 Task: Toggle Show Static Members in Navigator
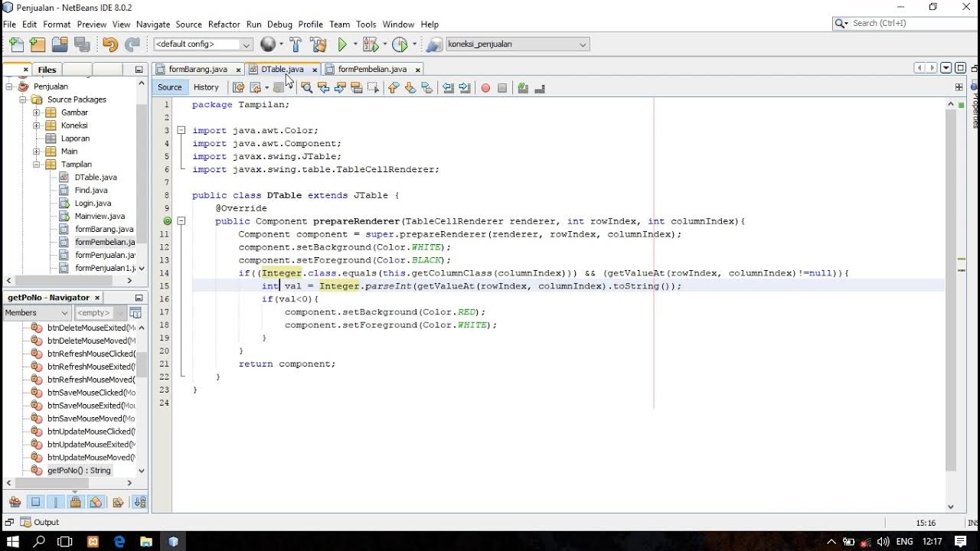click(x=56, y=502)
